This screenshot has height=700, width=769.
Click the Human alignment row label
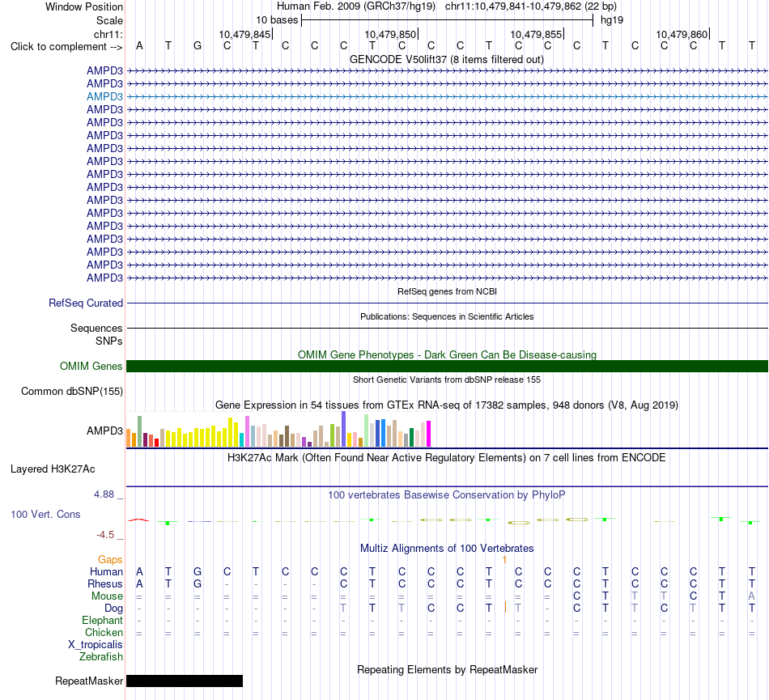pos(106,571)
